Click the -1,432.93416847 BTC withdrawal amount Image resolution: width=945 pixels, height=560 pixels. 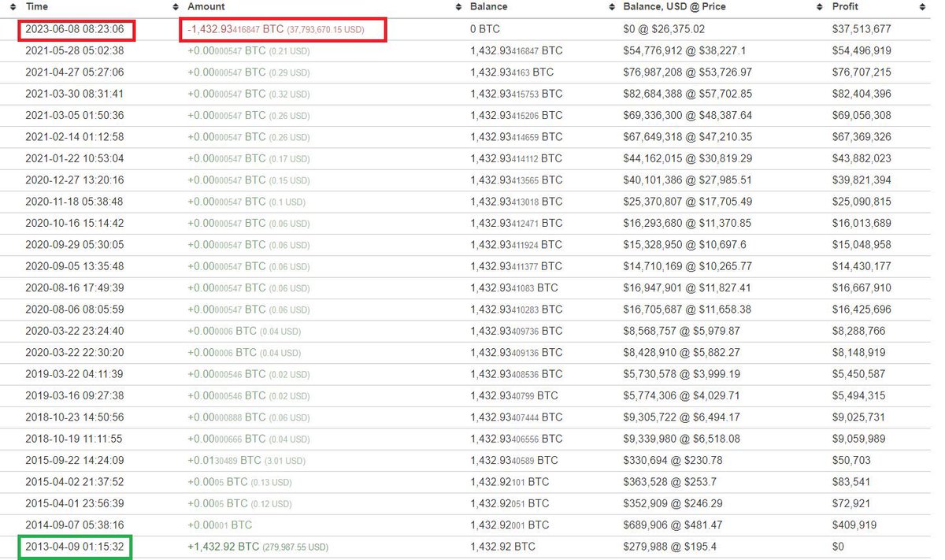[276, 29]
